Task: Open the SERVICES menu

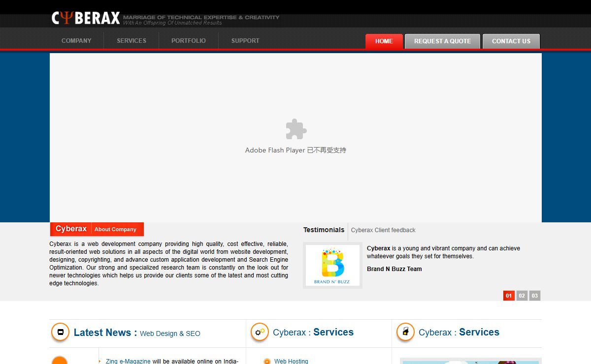Action: point(131,41)
